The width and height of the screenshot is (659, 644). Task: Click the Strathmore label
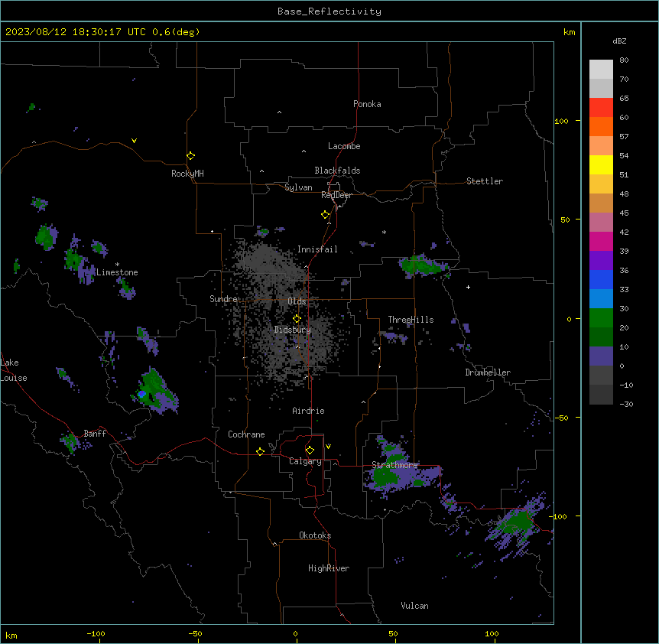pos(394,465)
